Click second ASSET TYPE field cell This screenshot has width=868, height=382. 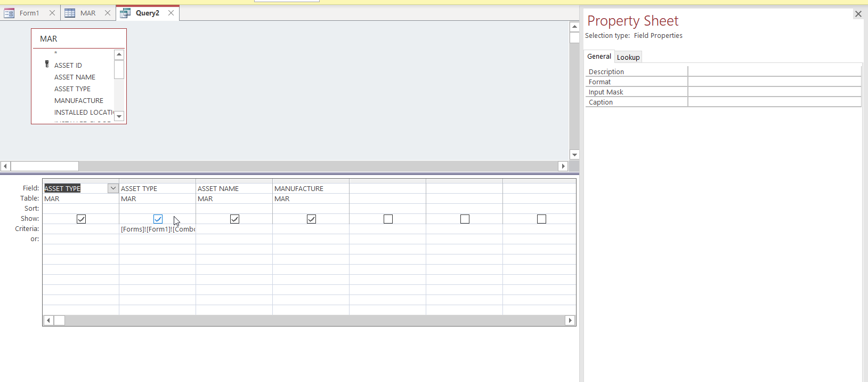tap(157, 188)
